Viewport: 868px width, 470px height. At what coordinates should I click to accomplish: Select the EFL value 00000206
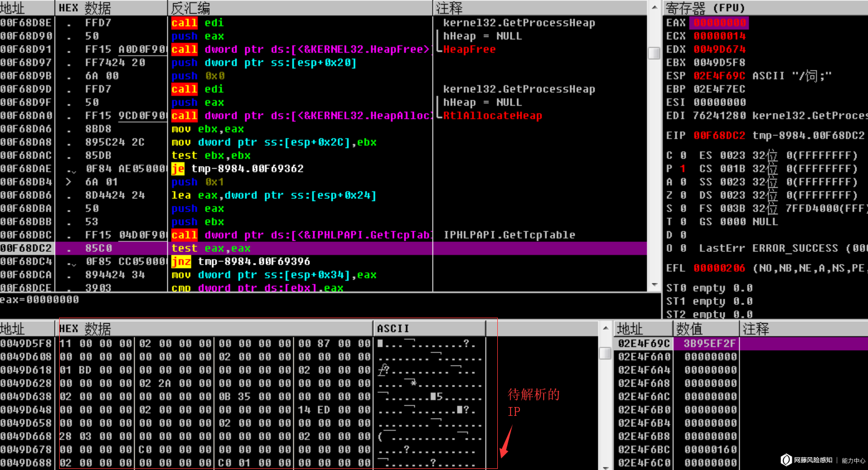[719, 268]
